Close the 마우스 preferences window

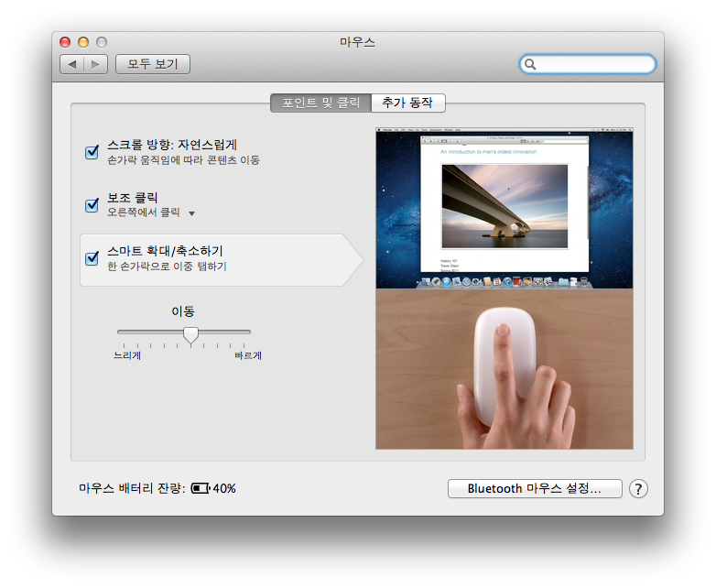[65, 42]
